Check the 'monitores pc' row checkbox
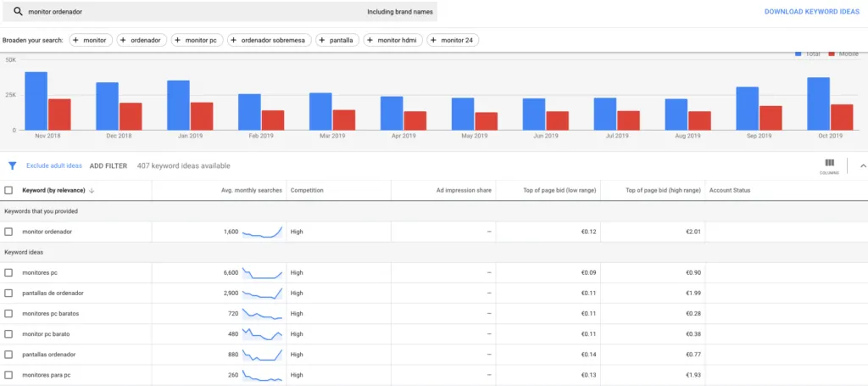The width and height of the screenshot is (868, 386). click(8, 272)
